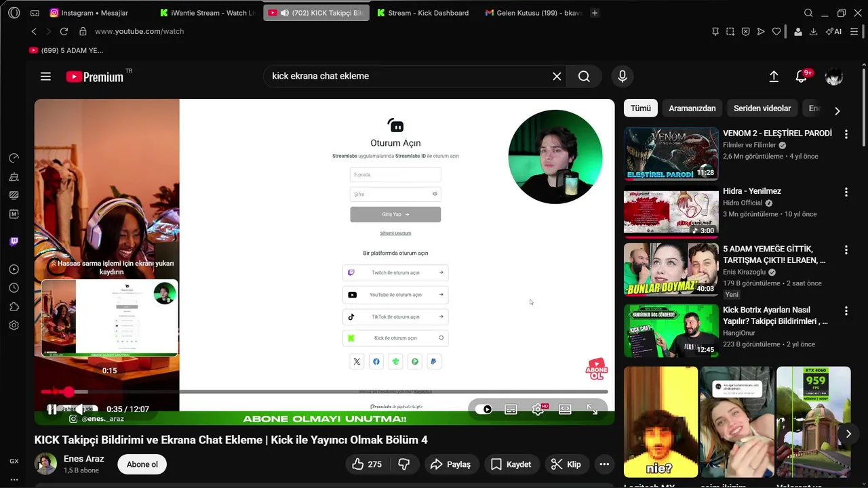Open the Opera GX main menu logo

coord(14,13)
